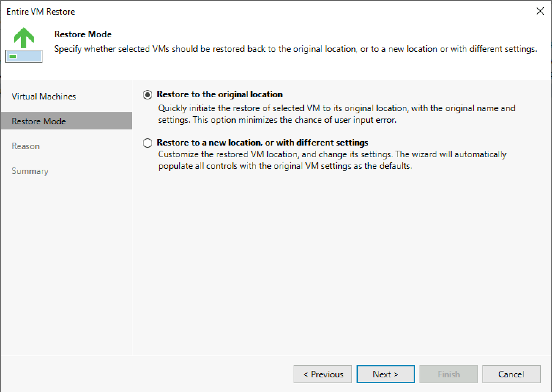This screenshot has width=552, height=392.
Task: Click the wizard description text about selected VMs
Action: point(296,49)
